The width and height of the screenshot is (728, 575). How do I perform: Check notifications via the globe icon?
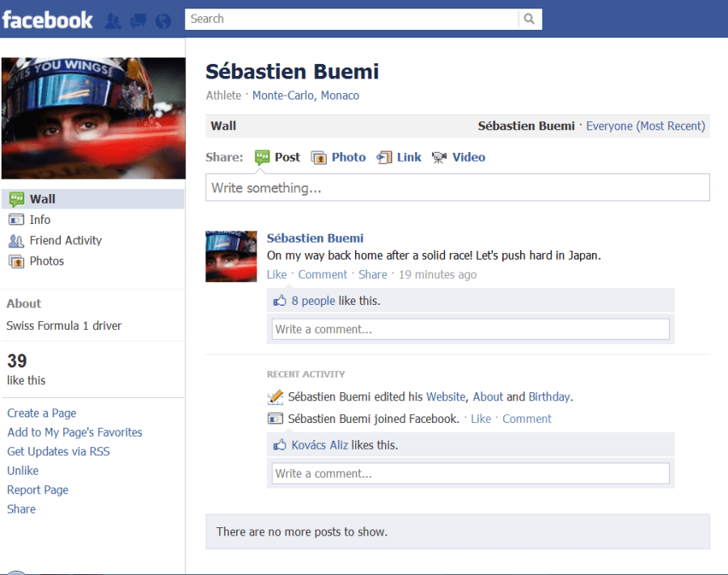pyautogui.click(x=162, y=20)
